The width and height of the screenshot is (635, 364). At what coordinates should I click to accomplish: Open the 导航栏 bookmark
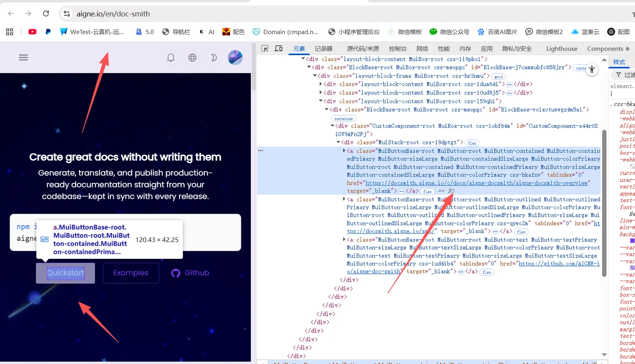[176, 32]
